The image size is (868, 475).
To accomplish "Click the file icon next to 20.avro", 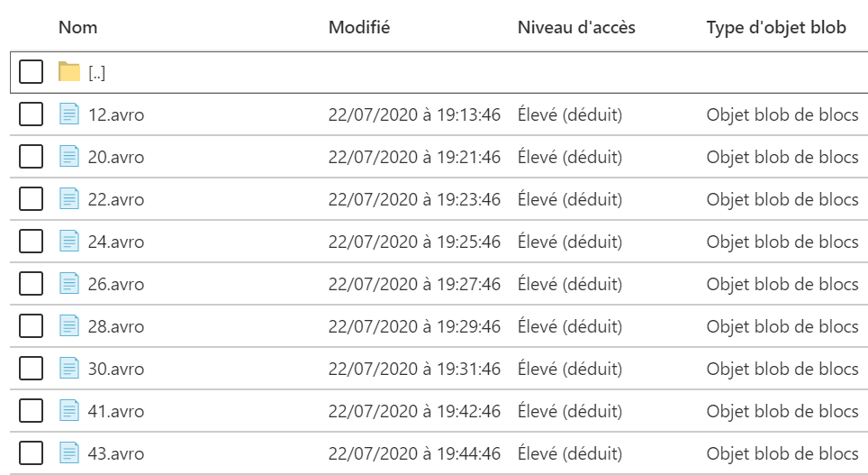I will (x=69, y=156).
